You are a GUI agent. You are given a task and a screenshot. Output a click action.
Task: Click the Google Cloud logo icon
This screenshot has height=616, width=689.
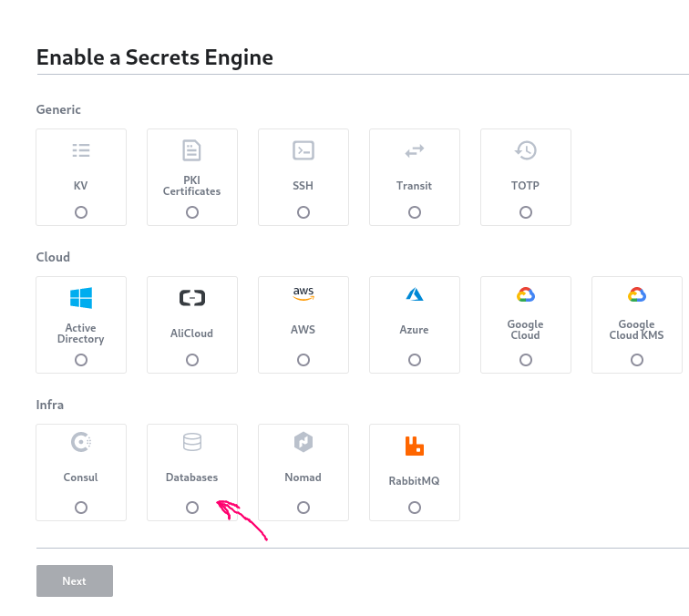point(526,294)
